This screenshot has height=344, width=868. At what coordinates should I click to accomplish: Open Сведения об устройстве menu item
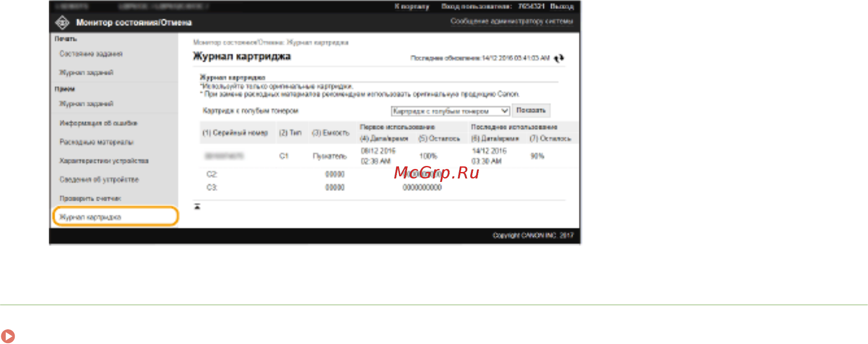point(99,179)
